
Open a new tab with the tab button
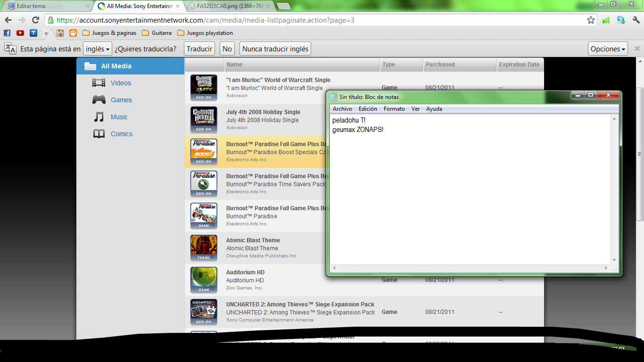pyautogui.click(x=283, y=6)
